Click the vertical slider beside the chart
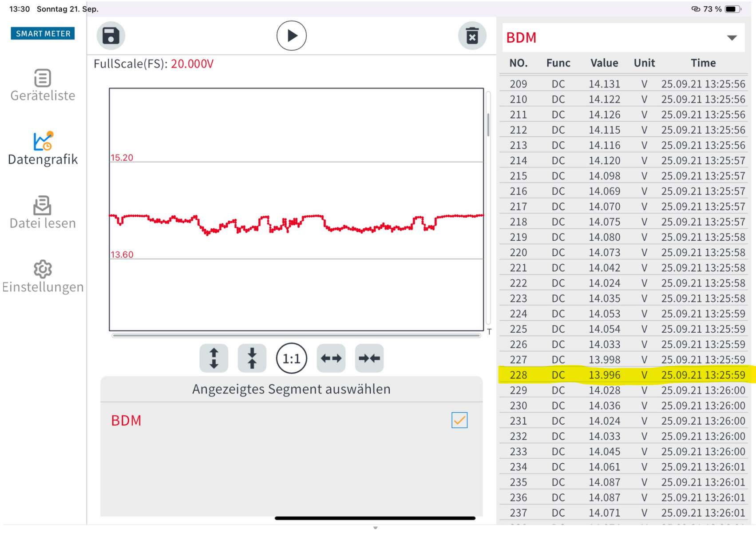The height and width of the screenshot is (533, 756). (488, 125)
